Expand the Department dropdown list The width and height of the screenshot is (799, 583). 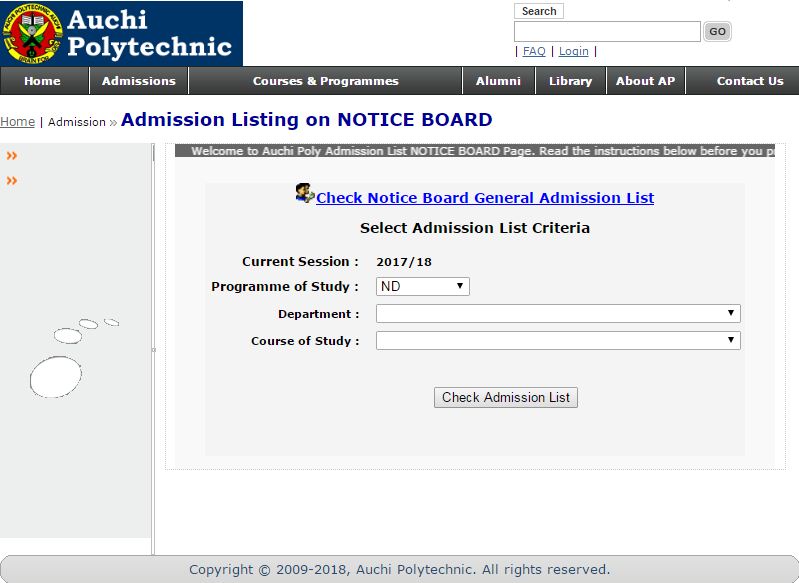click(558, 314)
